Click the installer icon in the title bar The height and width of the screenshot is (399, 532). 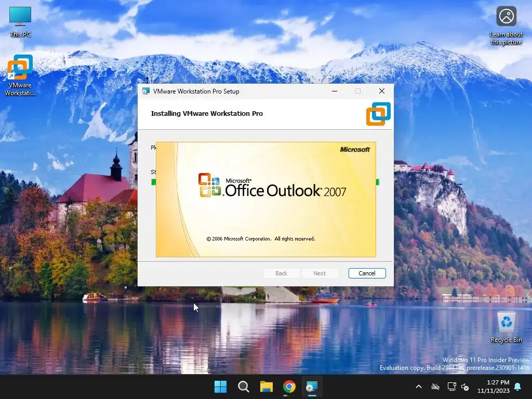tap(146, 91)
